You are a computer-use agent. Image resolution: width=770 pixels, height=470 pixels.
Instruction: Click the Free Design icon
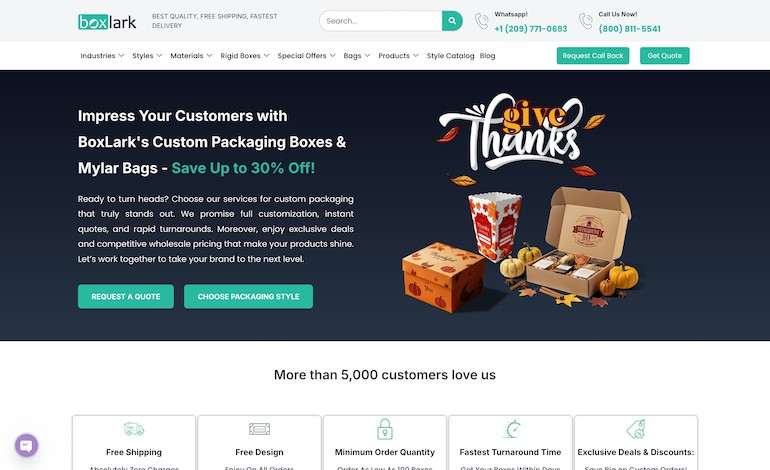pos(259,429)
